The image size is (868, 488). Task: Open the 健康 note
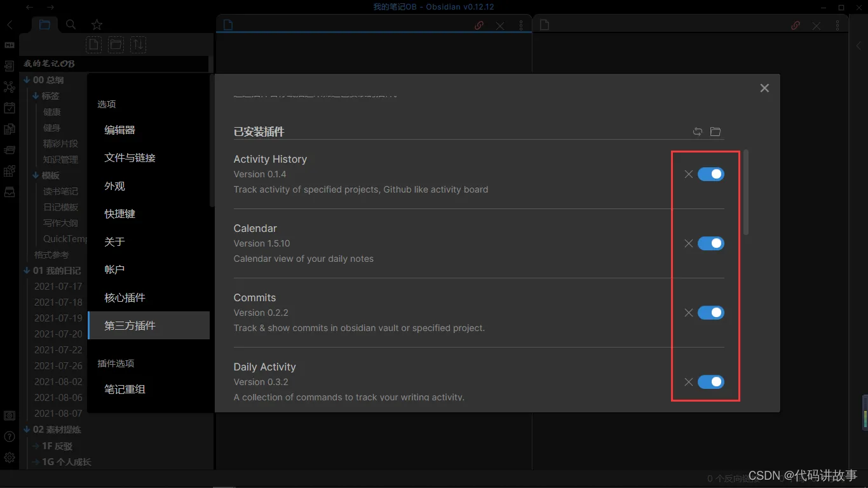(x=52, y=112)
